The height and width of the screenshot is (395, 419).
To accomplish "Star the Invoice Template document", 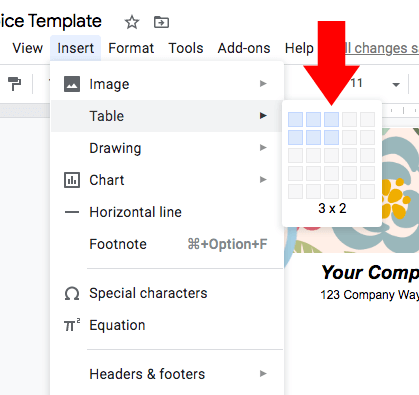I will [x=132, y=22].
